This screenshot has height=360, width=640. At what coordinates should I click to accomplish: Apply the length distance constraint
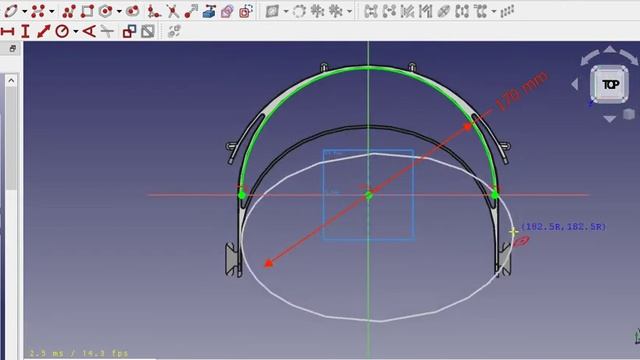click(x=43, y=31)
